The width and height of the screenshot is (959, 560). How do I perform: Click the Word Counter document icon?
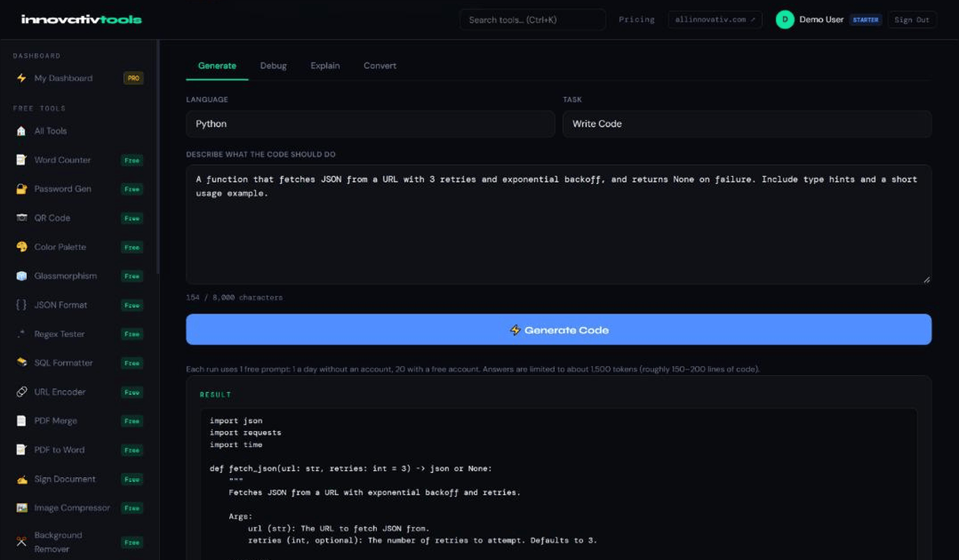21,160
